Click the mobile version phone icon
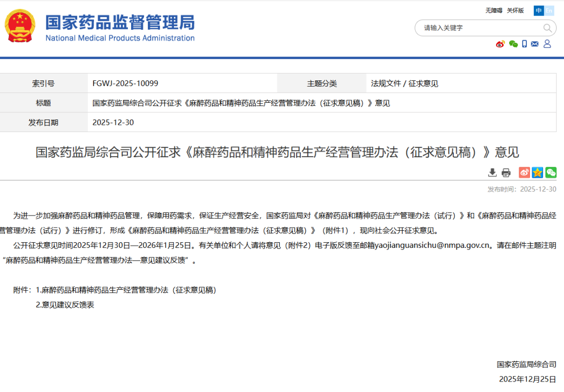This screenshot has width=564, height=392. tap(524, 44)
